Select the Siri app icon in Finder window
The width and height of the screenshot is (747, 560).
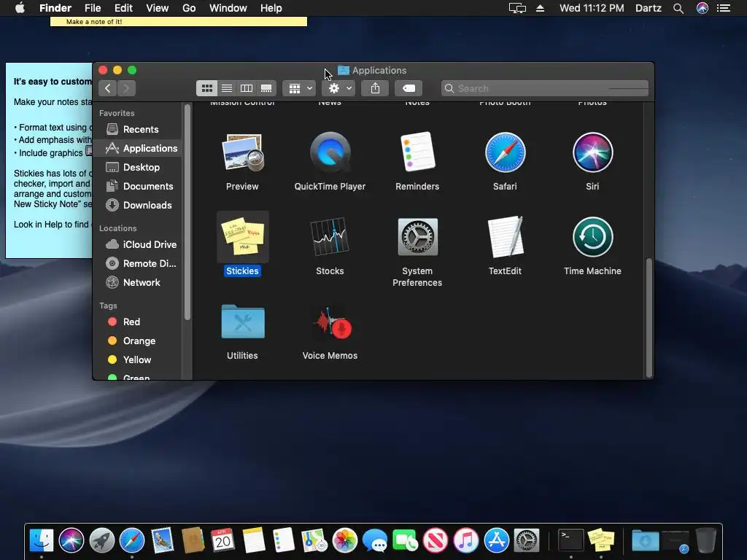[x=592, y=152]
